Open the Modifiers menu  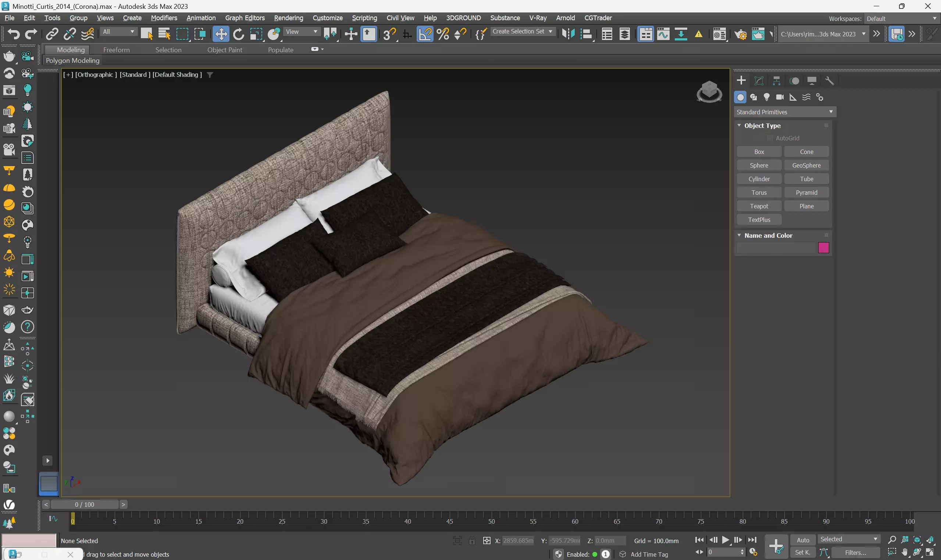pyautogui.click(x=164, y=18)
